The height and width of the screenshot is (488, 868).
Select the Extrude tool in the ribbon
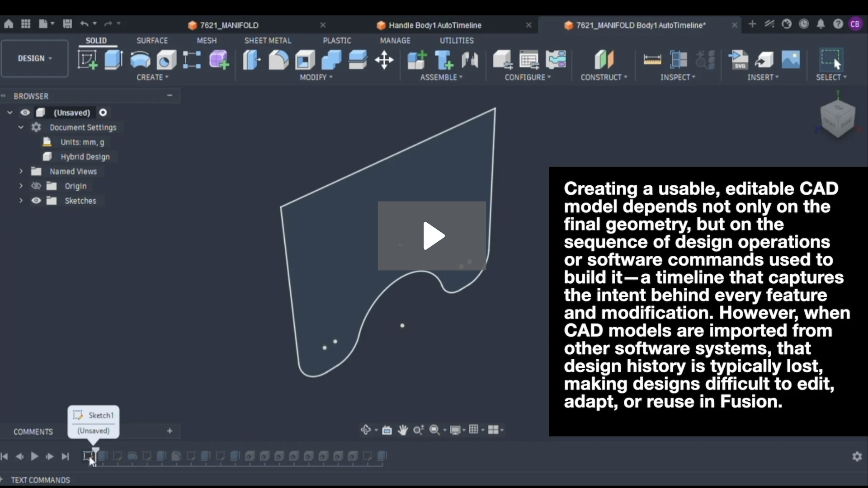tap(113, 60)
